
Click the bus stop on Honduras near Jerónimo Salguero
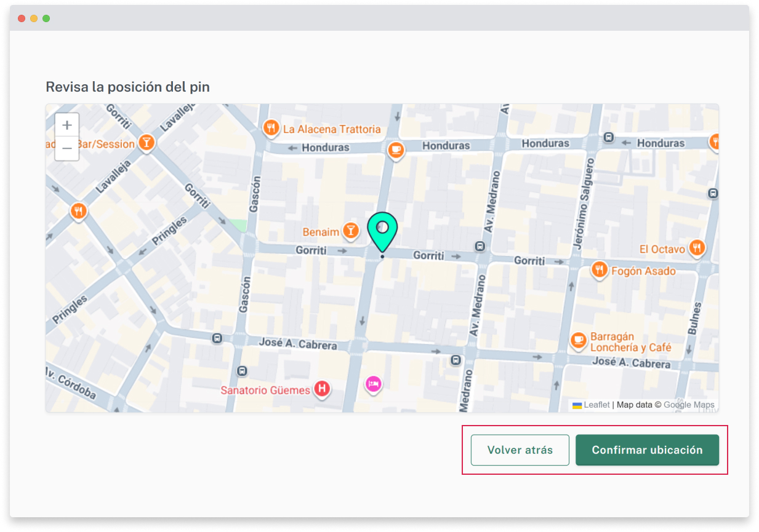click(x=609, y=138)
